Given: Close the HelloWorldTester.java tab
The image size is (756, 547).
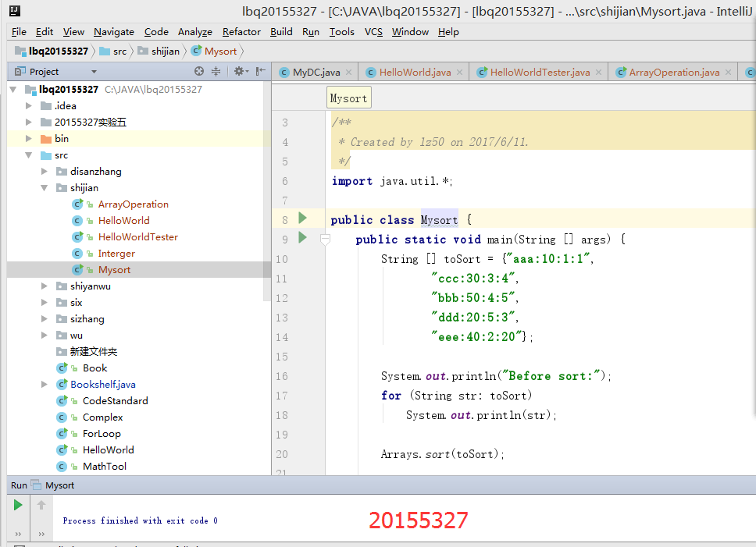Looking at the screenshot, I should click(x=598, y=73).
